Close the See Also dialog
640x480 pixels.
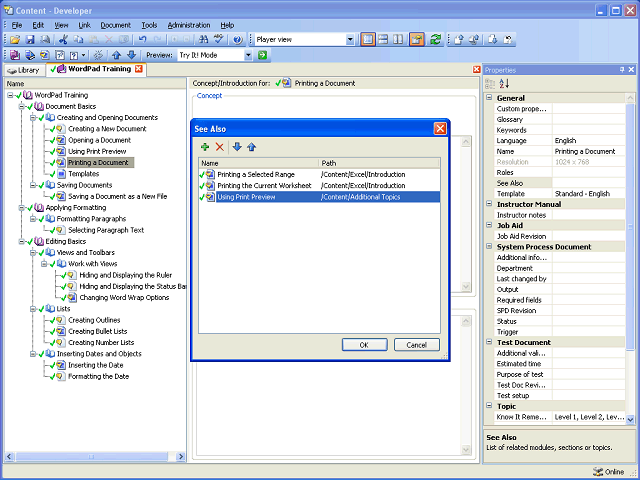(440, 129)
